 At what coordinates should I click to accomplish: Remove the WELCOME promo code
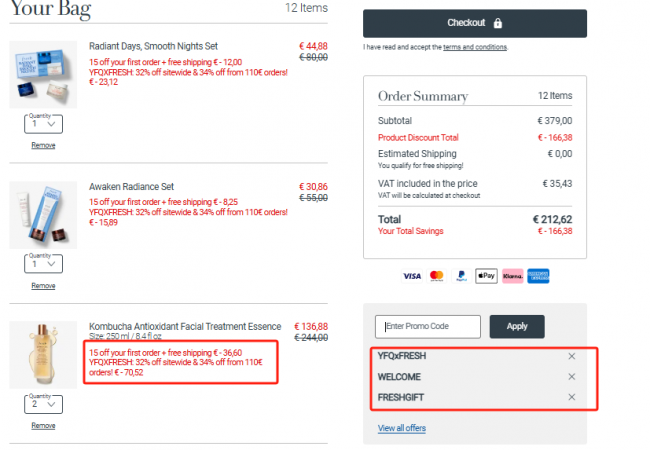click(572, 376)
